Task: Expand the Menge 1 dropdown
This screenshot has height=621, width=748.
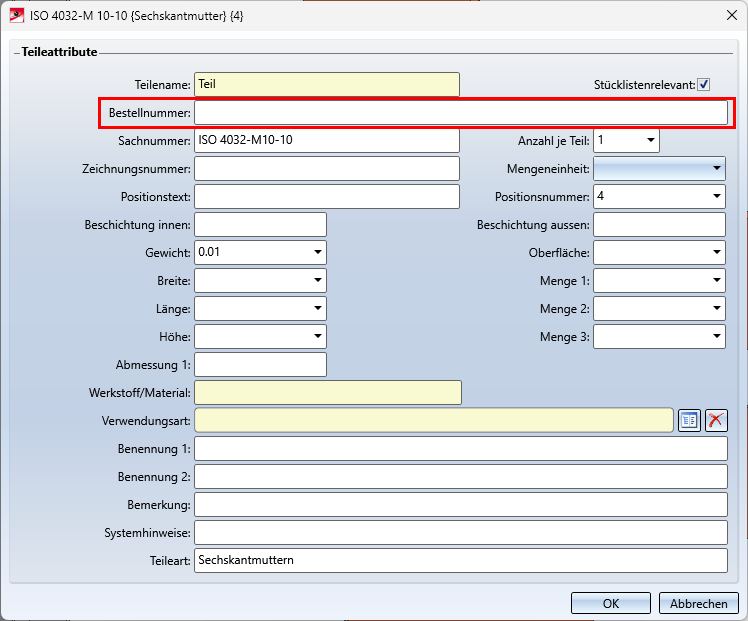Action: [717, 281]
